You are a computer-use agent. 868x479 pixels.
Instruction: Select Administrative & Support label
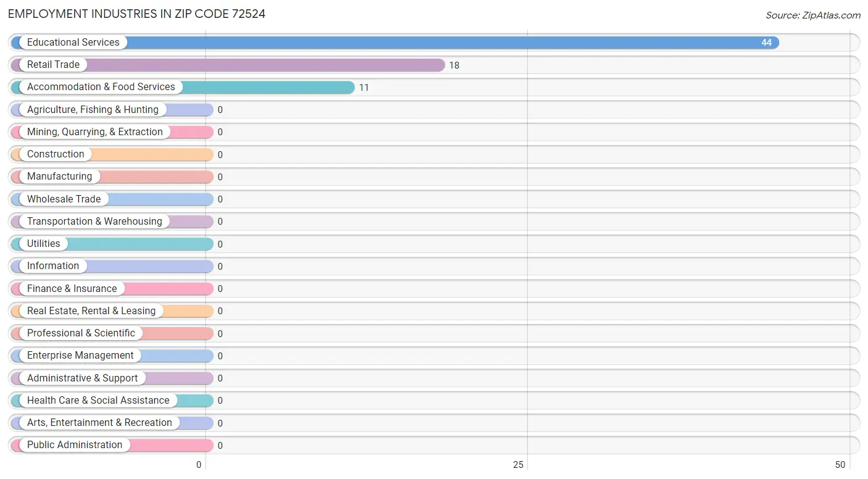coord(82,378)
